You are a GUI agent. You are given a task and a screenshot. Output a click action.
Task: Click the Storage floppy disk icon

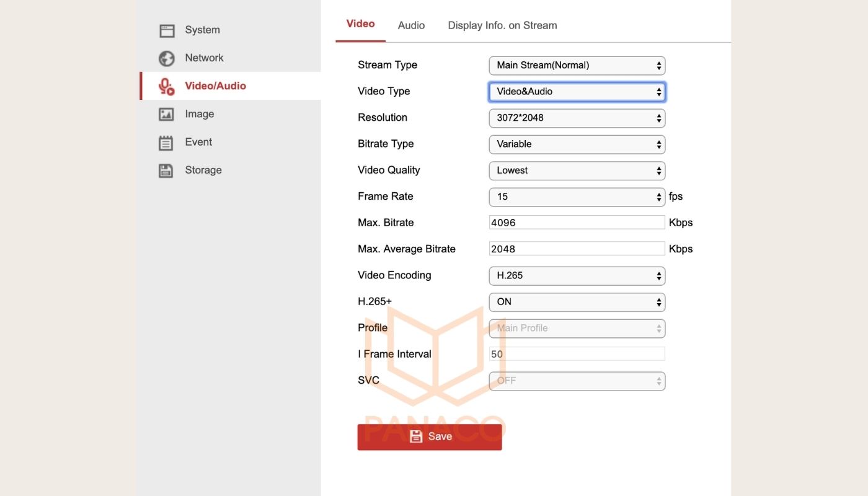(x=166, y=170)
